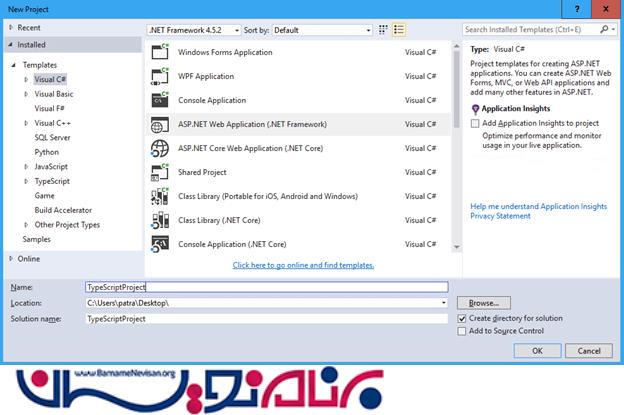Viewport: 624px width, 415px height.
Task: Expand the Online section
Action: coord(11,259)
